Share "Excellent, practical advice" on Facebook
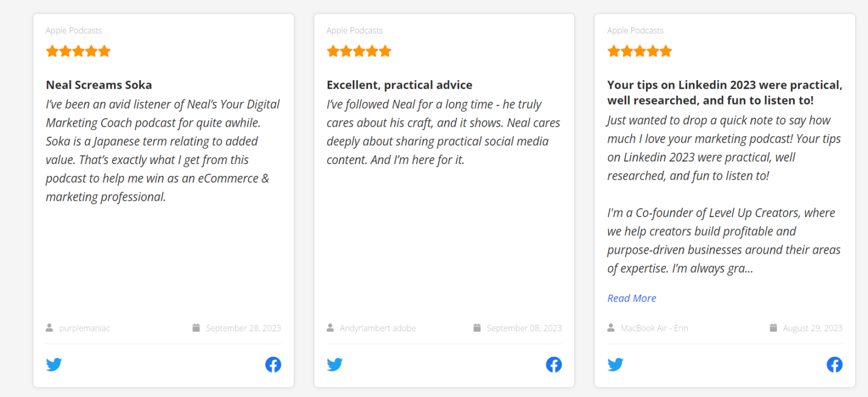Screen dimensions: 868x397 pyautogui.click(x=554, y=364)
